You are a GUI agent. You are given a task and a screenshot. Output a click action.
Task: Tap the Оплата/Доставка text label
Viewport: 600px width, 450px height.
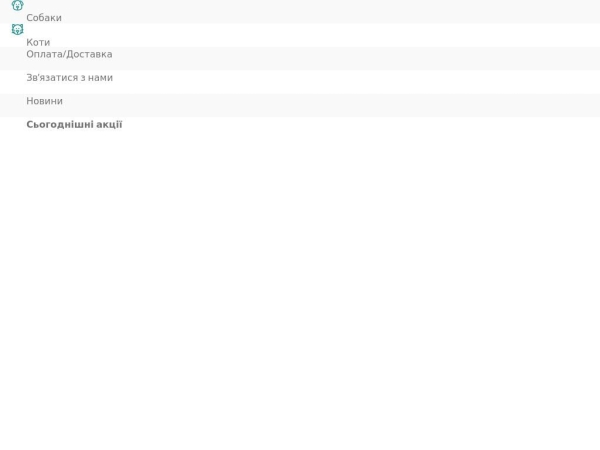(69, 54)
